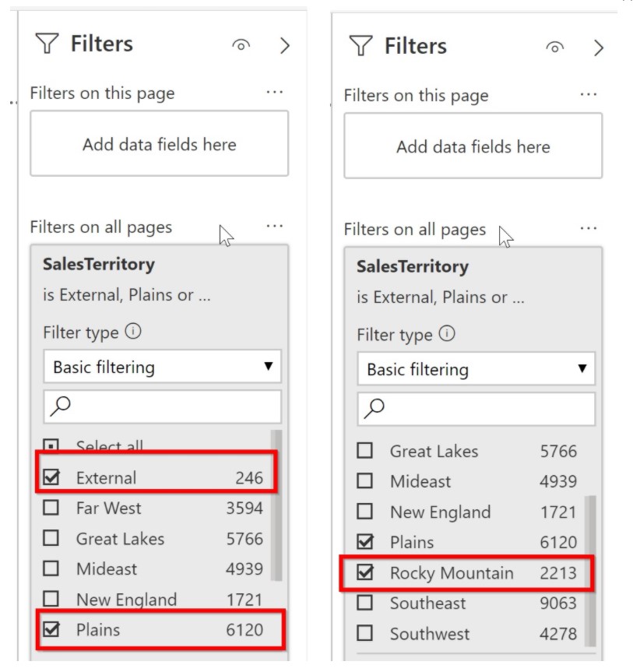Open more options for 'Filters on all pages' in left pane
The image size is (633, 672).
click(274, 226)
